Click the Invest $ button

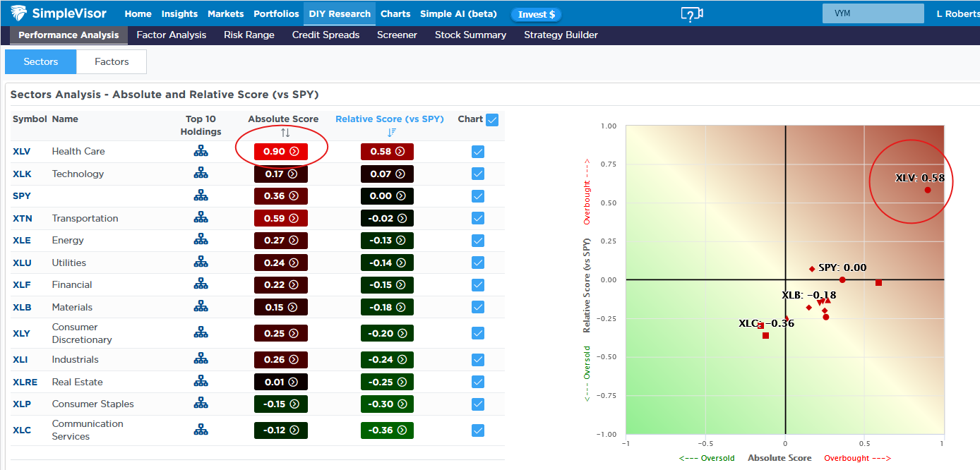[x=536, y=13]
